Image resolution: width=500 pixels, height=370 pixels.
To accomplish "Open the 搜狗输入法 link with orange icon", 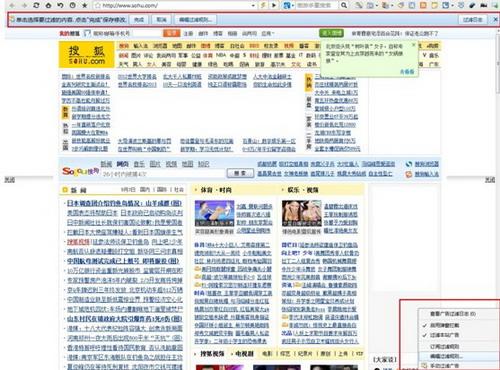I will pyautogui.click(x=427, y=174).
